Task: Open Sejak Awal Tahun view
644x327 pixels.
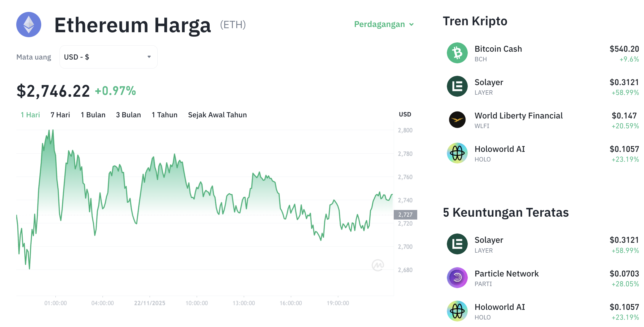Action: [x=217, y=115]
